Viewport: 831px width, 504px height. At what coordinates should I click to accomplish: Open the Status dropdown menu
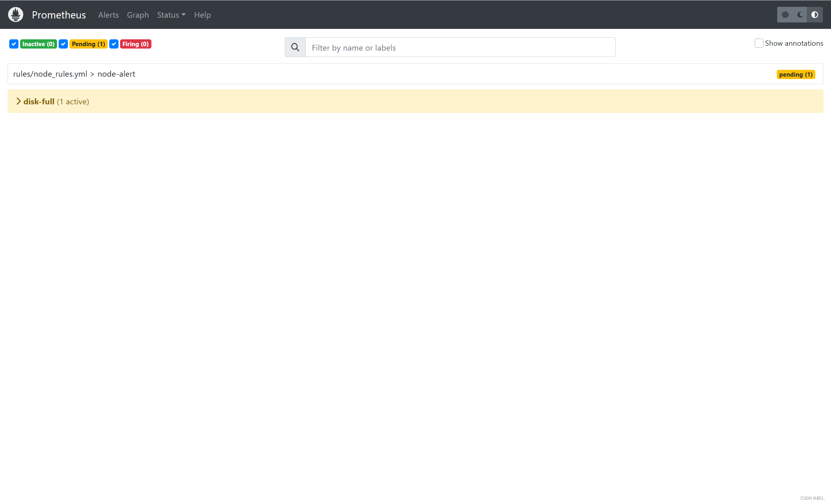point(171,15)
